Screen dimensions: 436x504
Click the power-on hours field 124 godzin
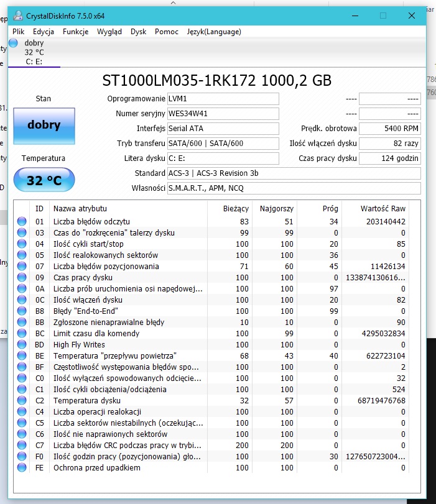[x=390, y=158]
